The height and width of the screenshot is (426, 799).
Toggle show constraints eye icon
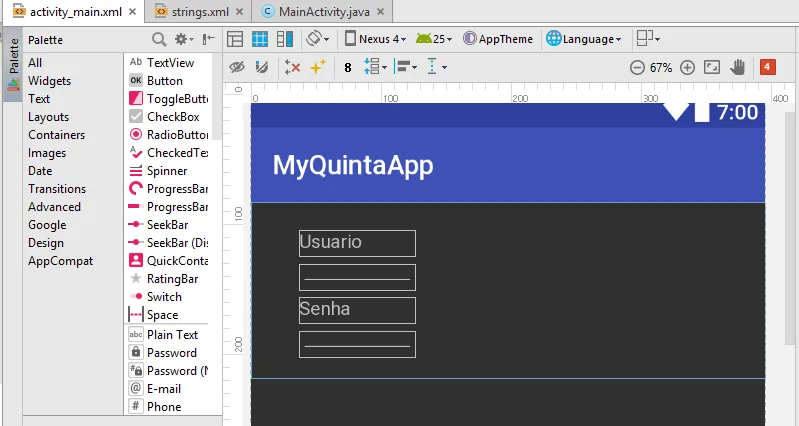coord(237,67)
